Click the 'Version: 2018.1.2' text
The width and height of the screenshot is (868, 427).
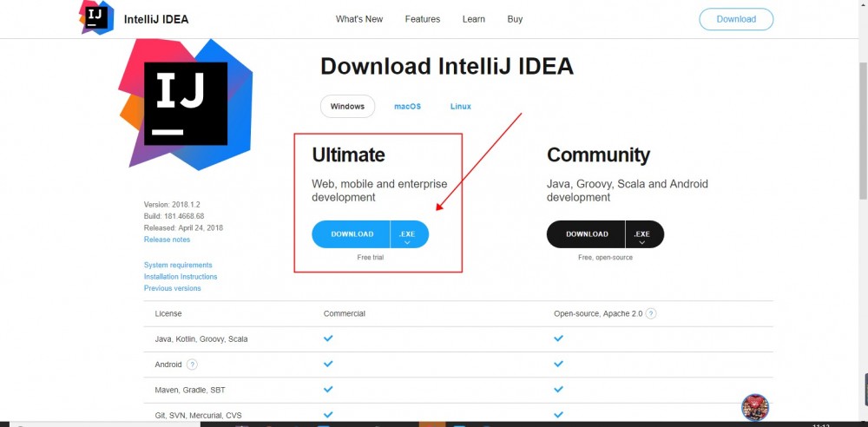click(172, 204)
